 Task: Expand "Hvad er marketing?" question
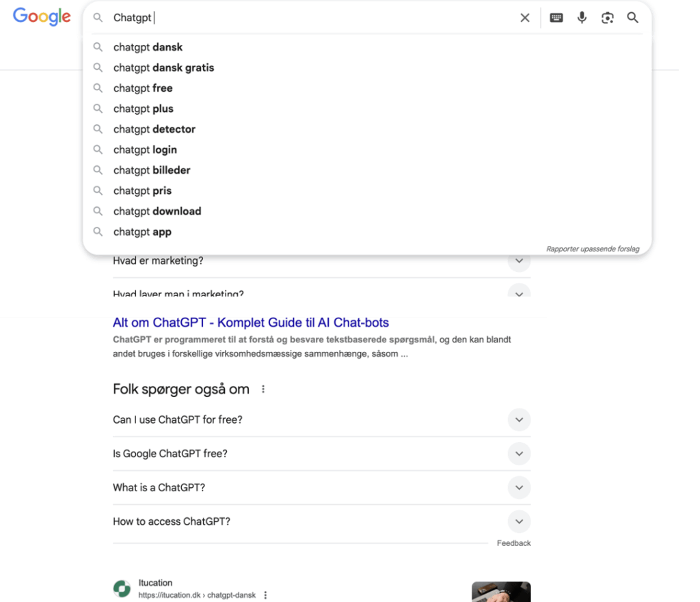pyautogui.click(x=519, y=261)
